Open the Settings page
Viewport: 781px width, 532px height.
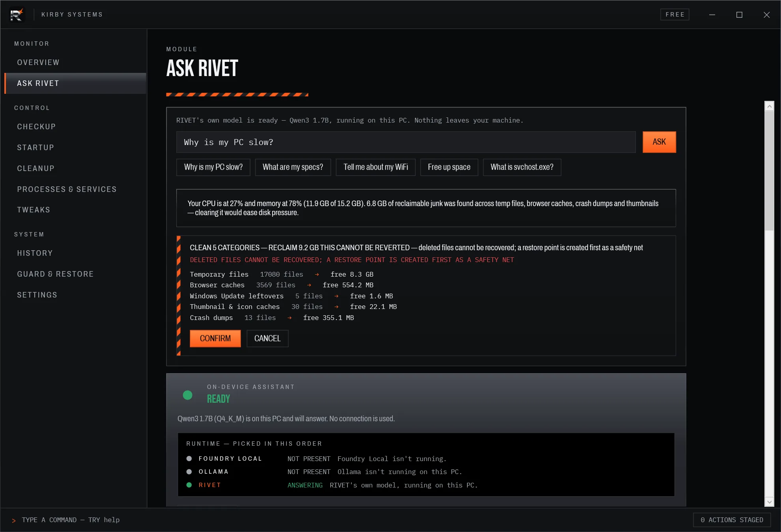[75, 295]
